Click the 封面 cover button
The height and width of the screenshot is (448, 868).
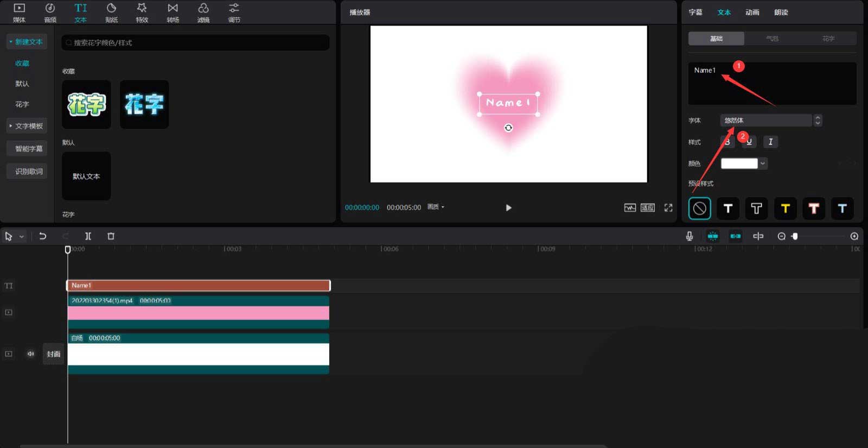pos(53,354)
